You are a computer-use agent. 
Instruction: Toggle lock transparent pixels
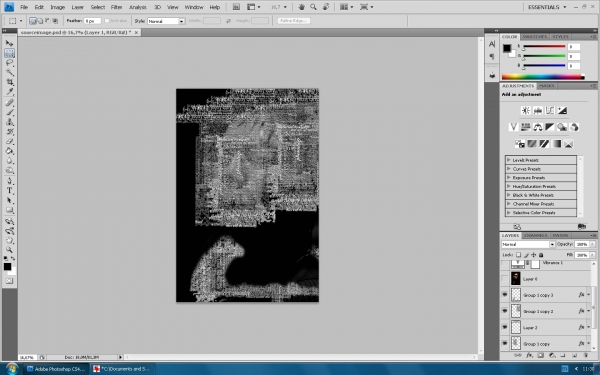[x=518, y=255]
